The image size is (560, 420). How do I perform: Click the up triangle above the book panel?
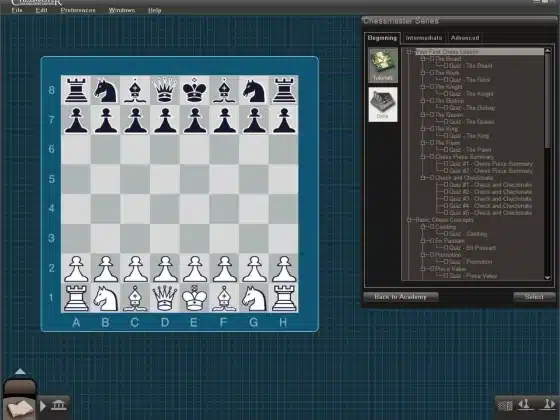20,371
